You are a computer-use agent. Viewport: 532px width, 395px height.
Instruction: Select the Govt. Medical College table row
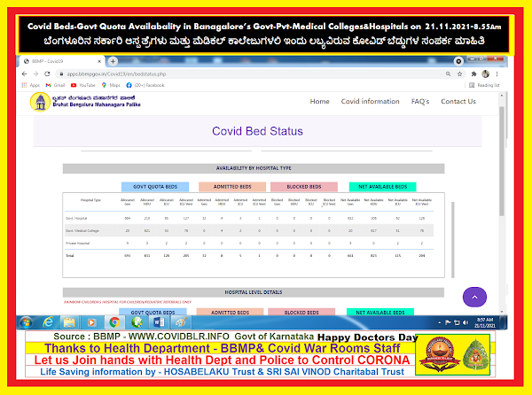[249, 230]
